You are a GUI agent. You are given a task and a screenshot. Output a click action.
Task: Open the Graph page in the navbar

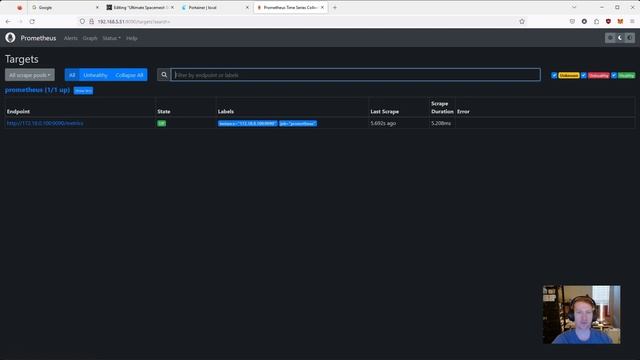tap(90, 38)
